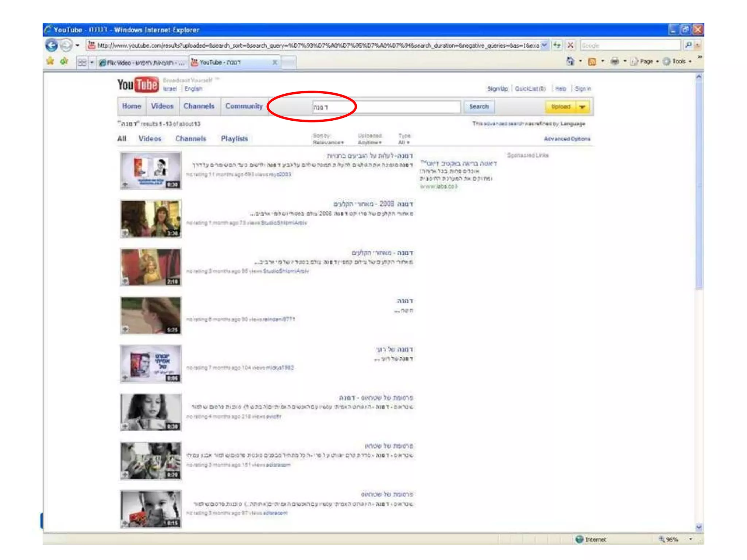This screenshot has height=560, width=747.
Task: Expand the Upload button arrow
Action: (582, 107)
